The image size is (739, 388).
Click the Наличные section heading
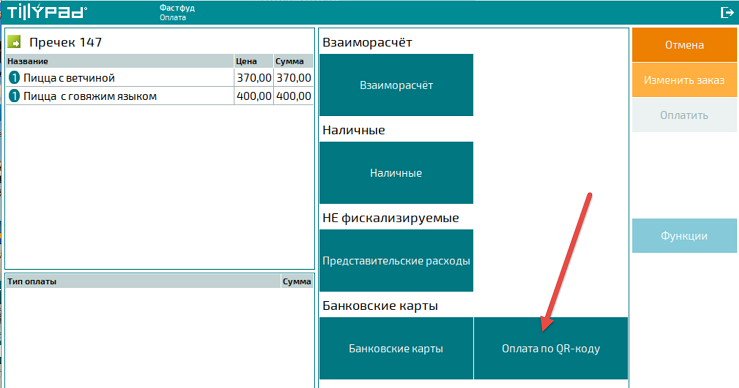[x=353, y=130]
